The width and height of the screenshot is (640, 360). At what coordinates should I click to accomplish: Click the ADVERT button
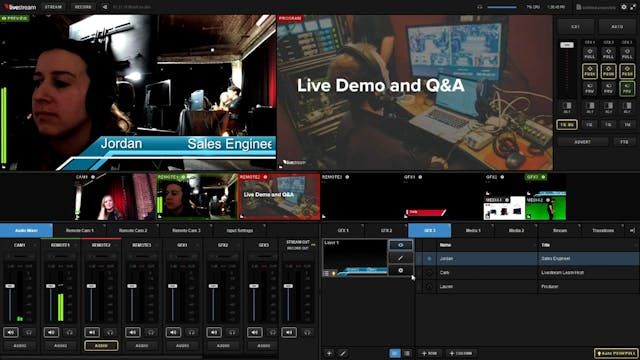[582, 142]
